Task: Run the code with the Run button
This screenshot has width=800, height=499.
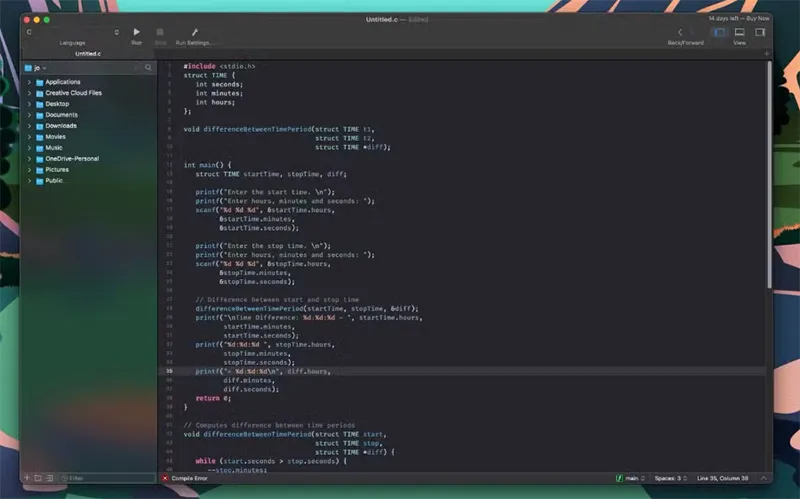Action: click(136, 32)
